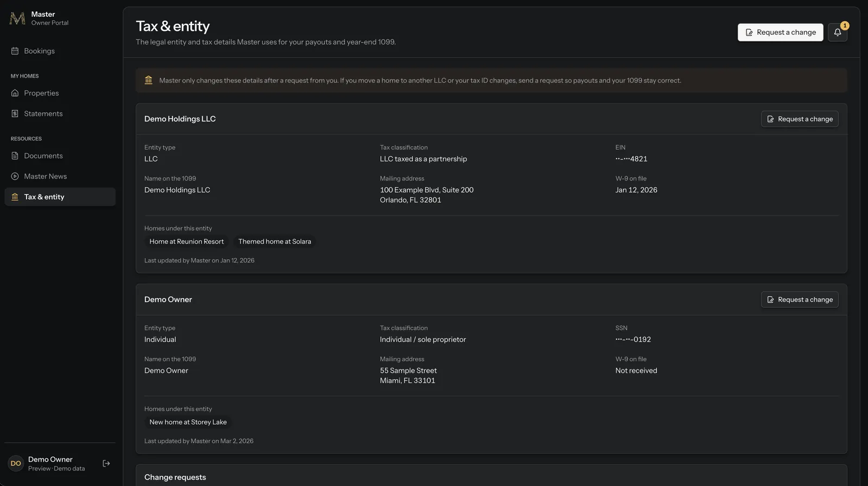868x486 pixels.
Task: Click address 55 Sample Street
Action: click(409, 370)
